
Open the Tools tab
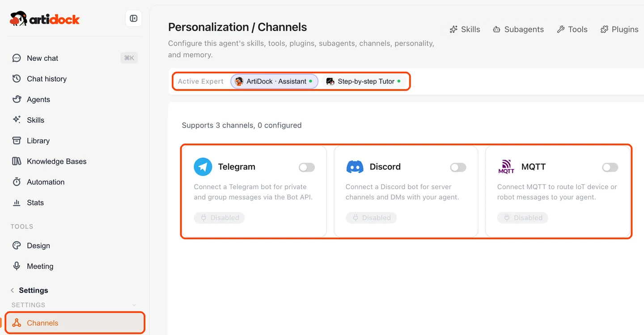click(x=572, y=30)
